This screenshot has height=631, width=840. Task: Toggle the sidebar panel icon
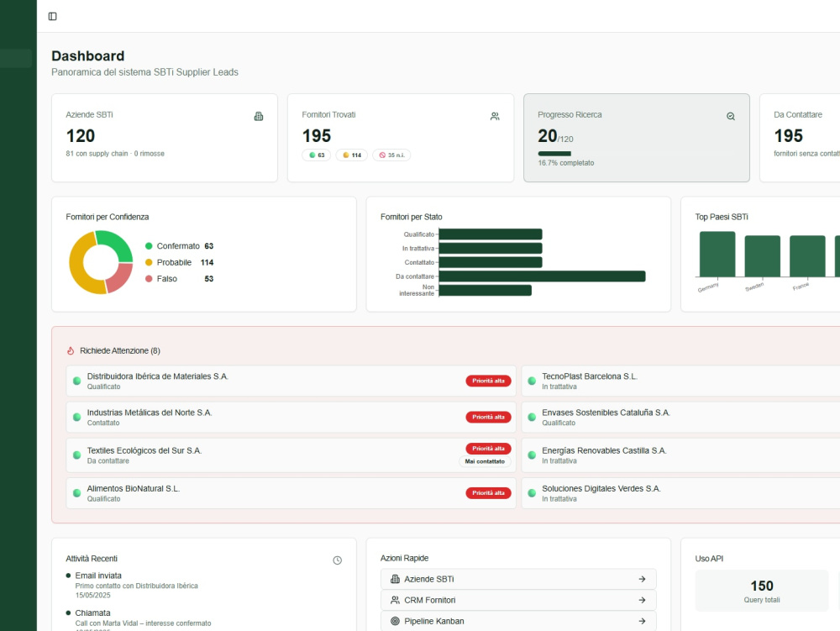tap(52, 16)
